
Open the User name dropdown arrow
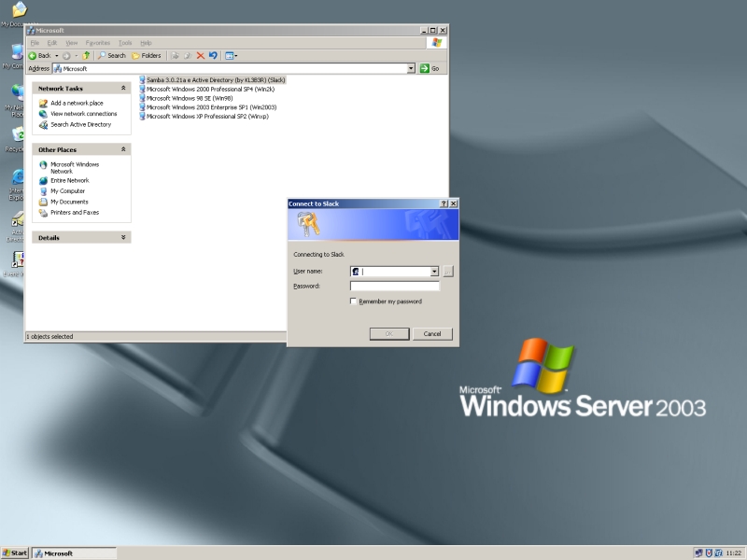pos(434,272)
